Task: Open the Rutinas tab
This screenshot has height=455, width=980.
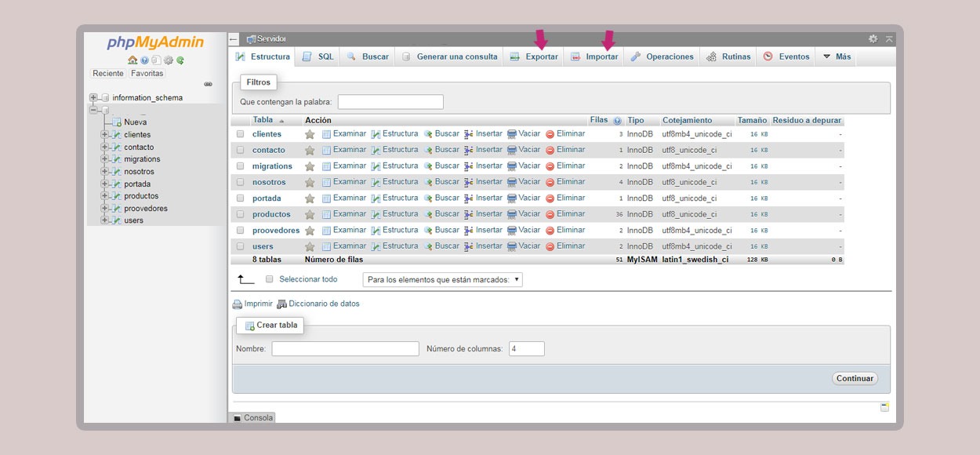Action: pyautogui.click(x=728, y=56)
